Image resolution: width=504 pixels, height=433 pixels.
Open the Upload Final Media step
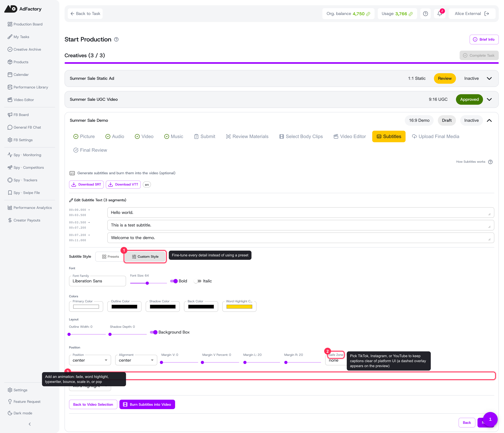click(x=435, y=137)
